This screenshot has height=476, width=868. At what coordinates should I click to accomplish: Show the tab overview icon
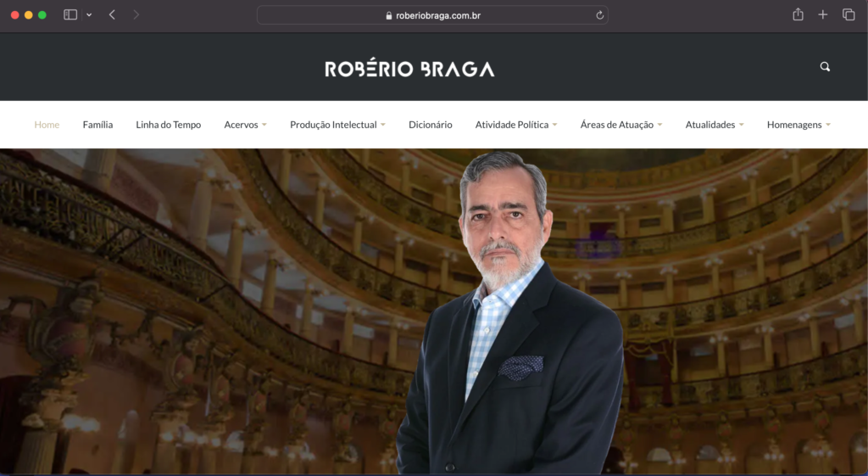[x=849, y=15]
